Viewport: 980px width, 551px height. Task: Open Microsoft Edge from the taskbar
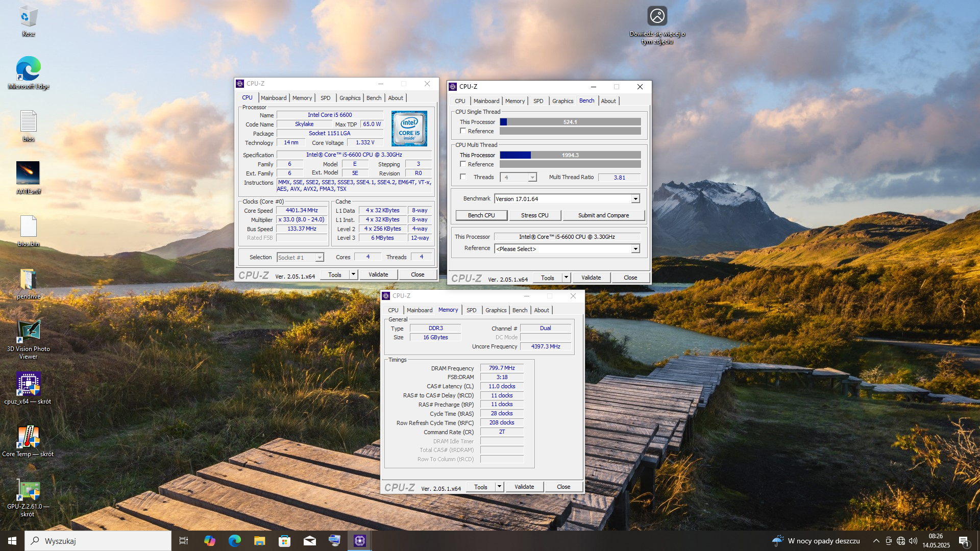pos(234,541)
